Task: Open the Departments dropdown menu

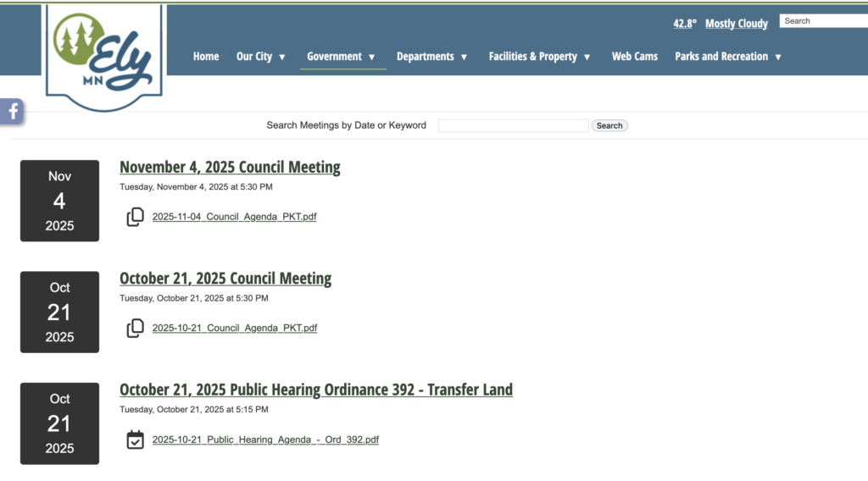Action: tap(431, 57)
